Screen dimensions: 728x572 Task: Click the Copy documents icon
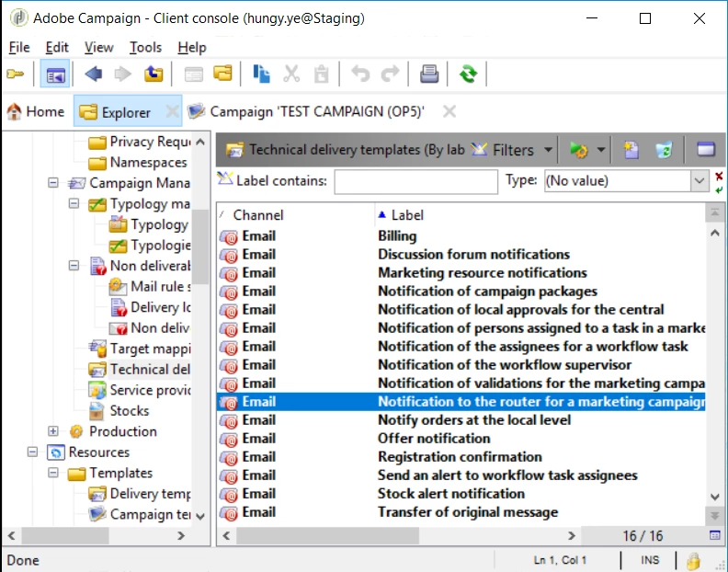click(261, 74)
